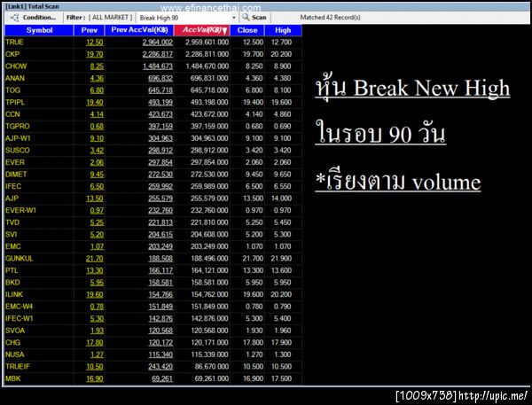Image resolution: width=532 pixels, height=405 pixels.
Task: Click TRUE AccVal 2,959,601.000
Action: [207, 42]
